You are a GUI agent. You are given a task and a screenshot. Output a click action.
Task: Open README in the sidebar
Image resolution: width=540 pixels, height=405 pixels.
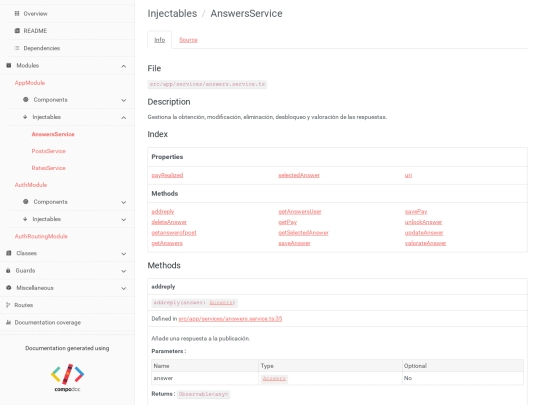point(35,31)
